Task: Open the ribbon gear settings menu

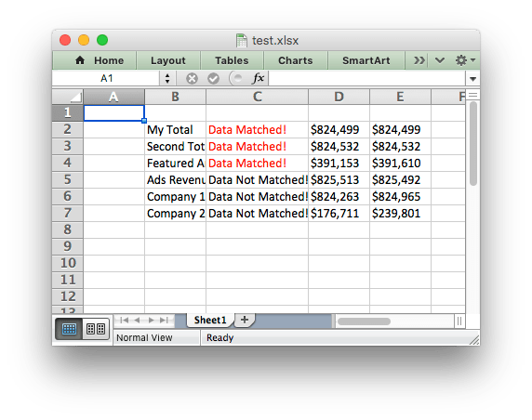Action: pos(465,60)
